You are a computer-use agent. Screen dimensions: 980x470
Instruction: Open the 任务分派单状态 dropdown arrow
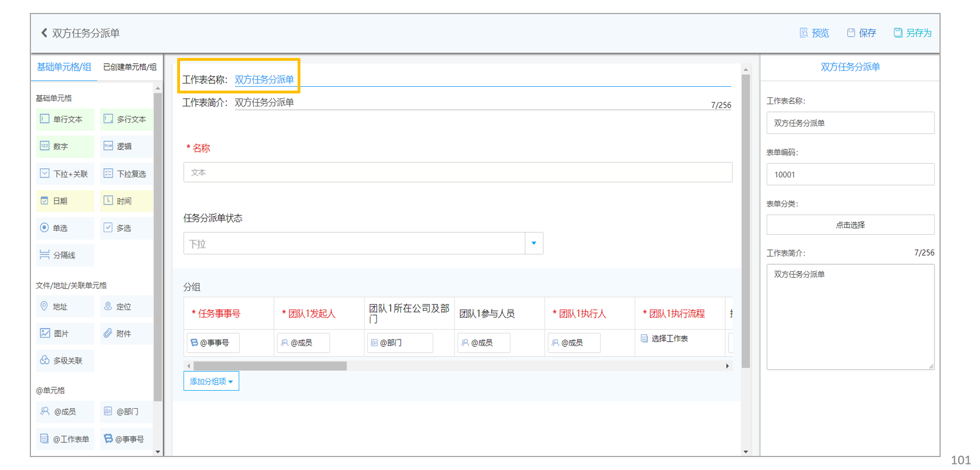pos(534,243)
